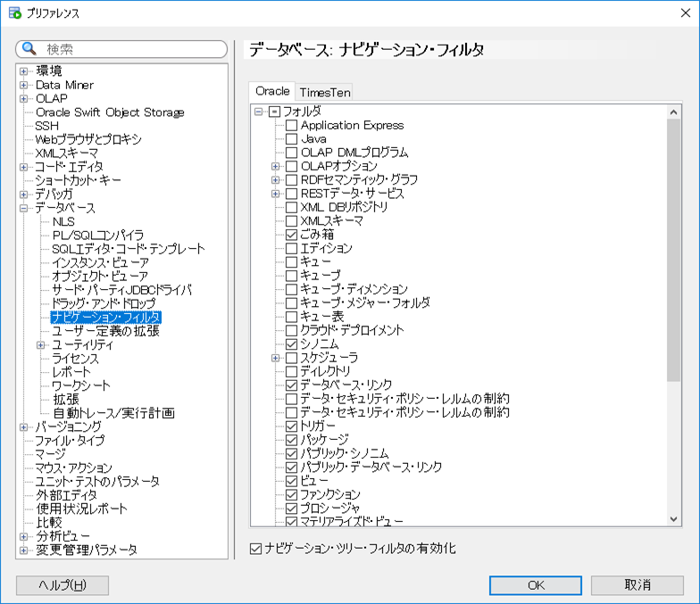700x604 pixels.
Task: Check the ディレクトリ checkbox
Action: tap(291, 371)
